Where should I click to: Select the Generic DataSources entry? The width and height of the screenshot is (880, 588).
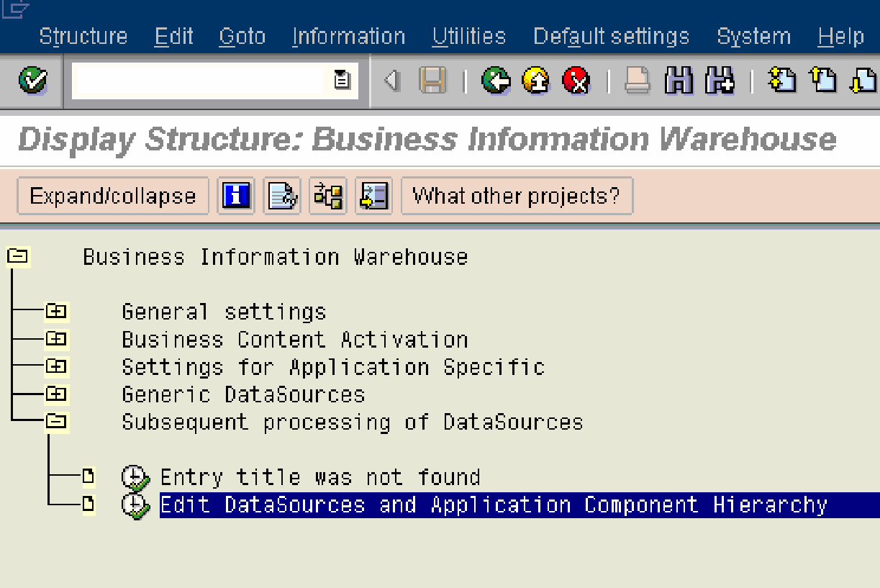tap(243, 395)
